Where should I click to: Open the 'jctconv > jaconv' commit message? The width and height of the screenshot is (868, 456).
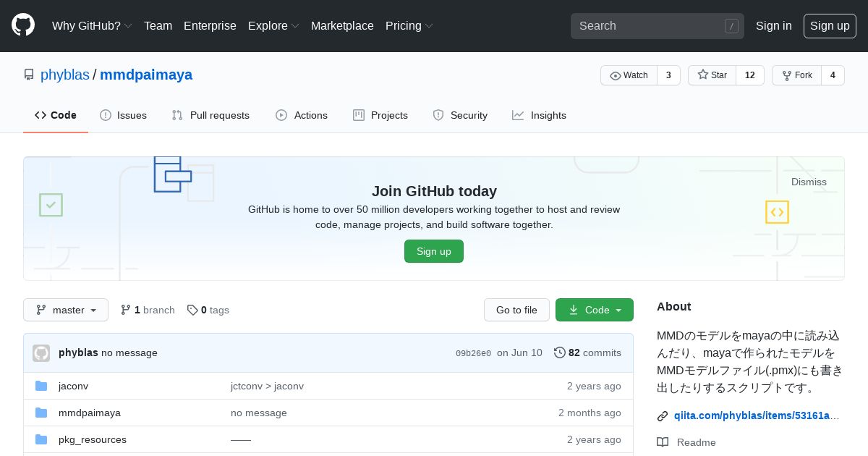[x=267, y=386]
